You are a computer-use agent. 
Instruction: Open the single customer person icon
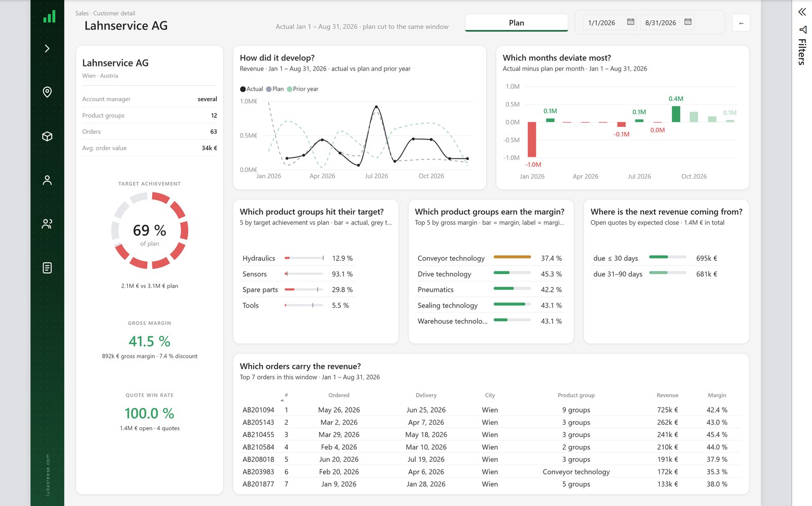click(47, 180)
